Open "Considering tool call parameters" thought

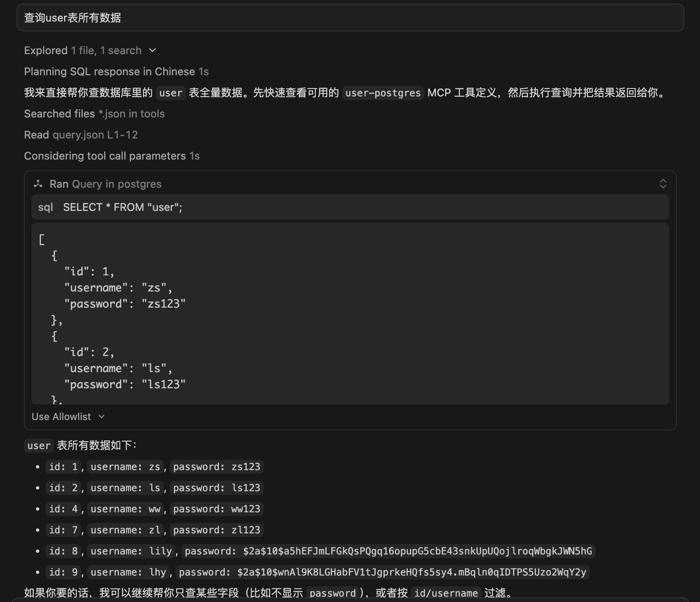(112, 156)
